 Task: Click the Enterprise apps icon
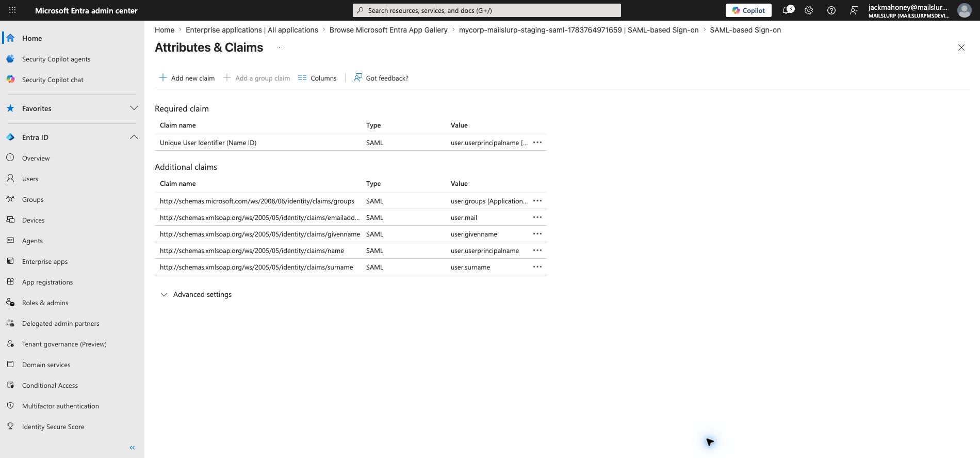10,261
